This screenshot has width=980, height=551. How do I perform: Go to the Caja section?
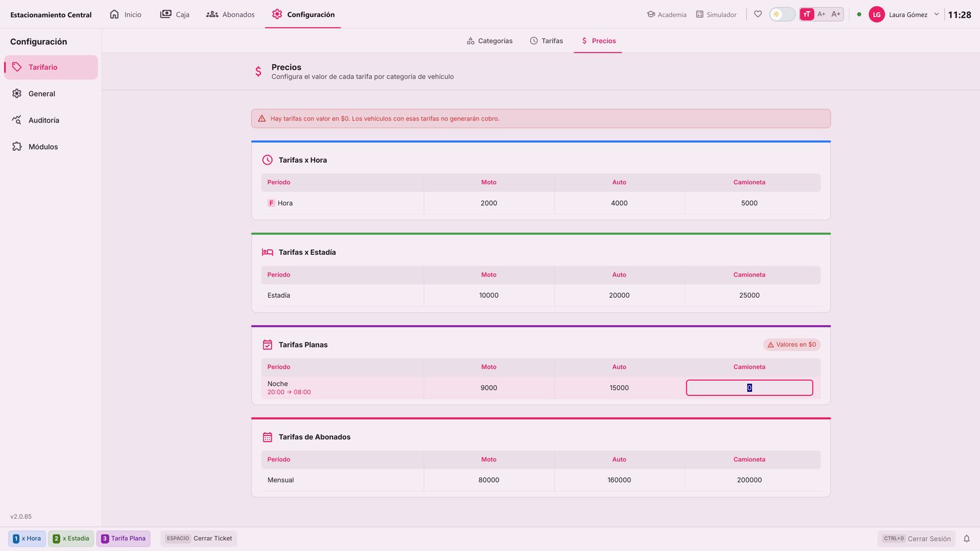click(175, 14)
